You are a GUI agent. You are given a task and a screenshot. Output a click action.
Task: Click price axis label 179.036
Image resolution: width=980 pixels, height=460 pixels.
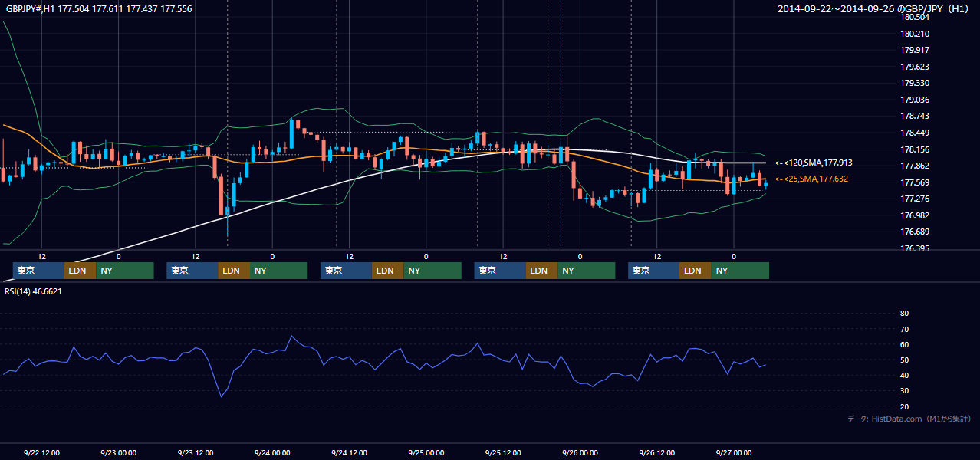[915, 100]
